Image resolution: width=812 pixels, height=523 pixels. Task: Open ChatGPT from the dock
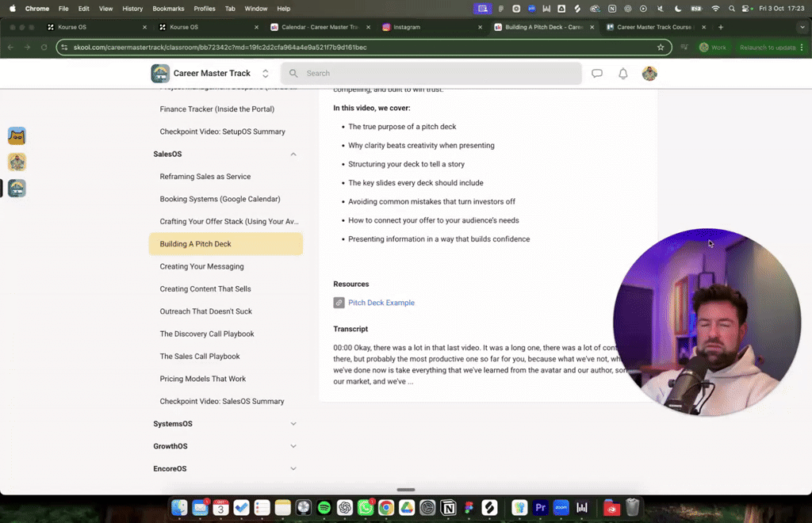point(343,508)
